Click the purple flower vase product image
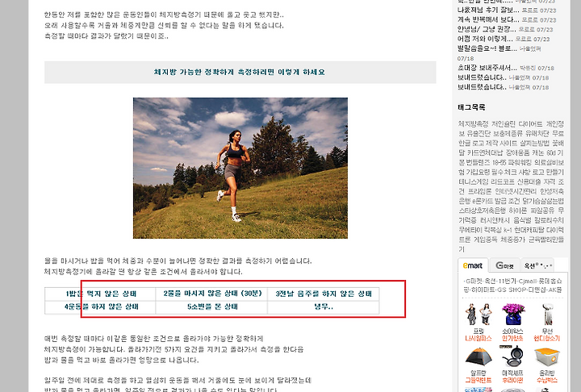 pyautogui.click(x=513, y=315)
